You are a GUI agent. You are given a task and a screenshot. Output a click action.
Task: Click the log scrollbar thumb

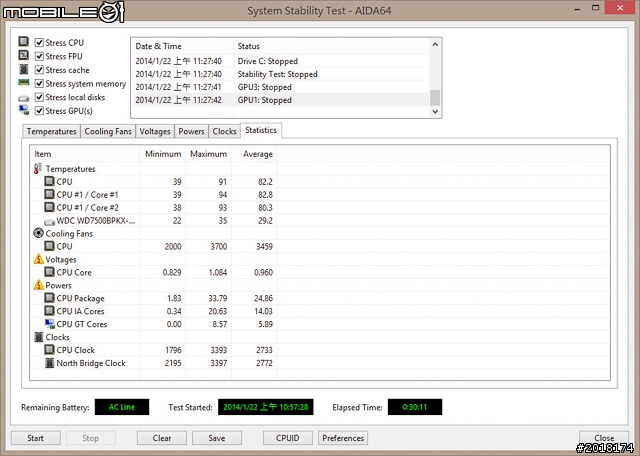(435, 98)
